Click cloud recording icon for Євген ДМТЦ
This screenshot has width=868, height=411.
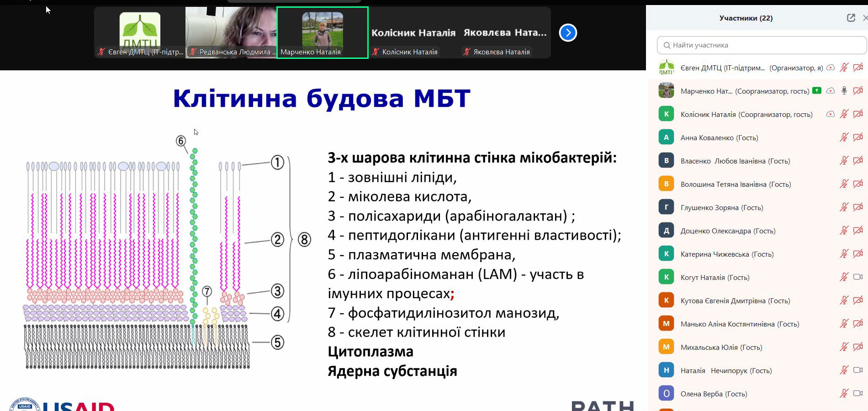click(x=831, y=68)
